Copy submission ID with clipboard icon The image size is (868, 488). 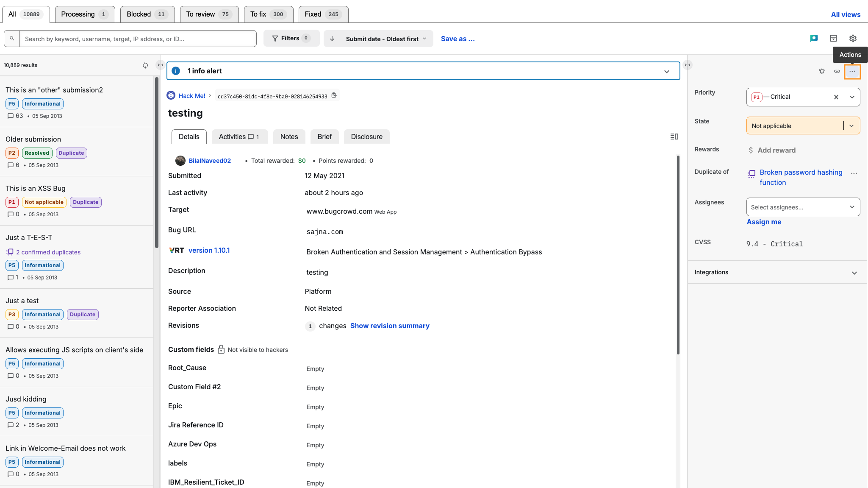[x=334, y=95]
